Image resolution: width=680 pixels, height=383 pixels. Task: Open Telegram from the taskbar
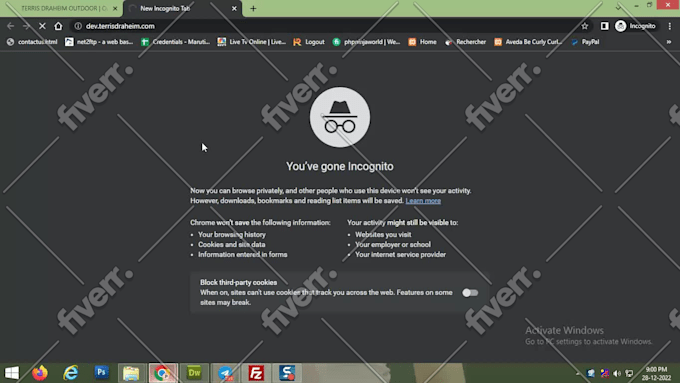[226, 373]
